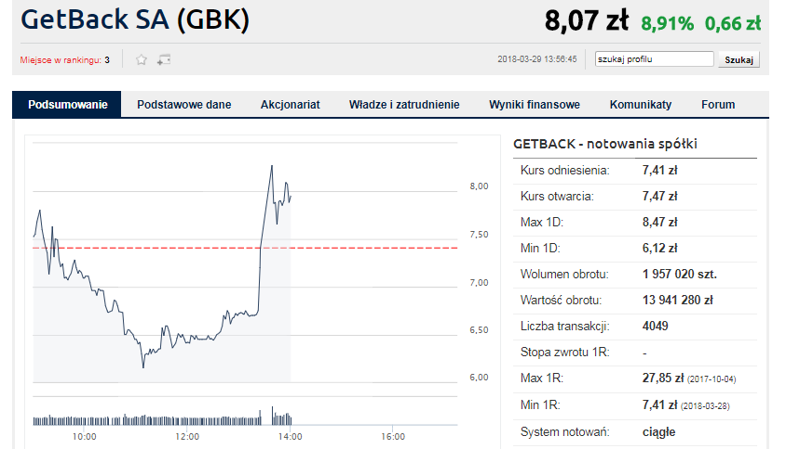Open the Forum tab
The height and width of the screenshot is (449, 786).
coord(718,104)
